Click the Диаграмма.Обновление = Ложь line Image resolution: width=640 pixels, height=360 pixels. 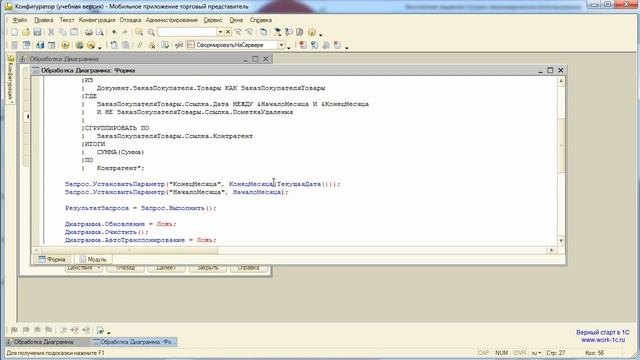[x=120, y=224]
